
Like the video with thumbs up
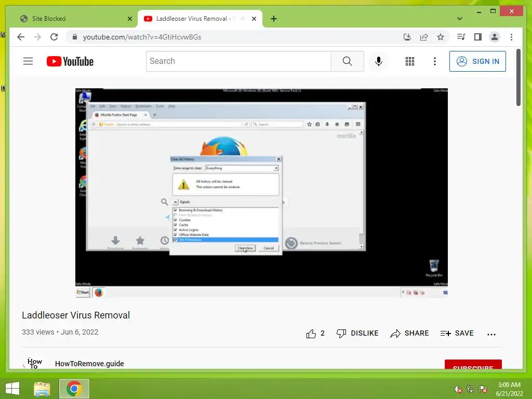[x=315, y=334]
